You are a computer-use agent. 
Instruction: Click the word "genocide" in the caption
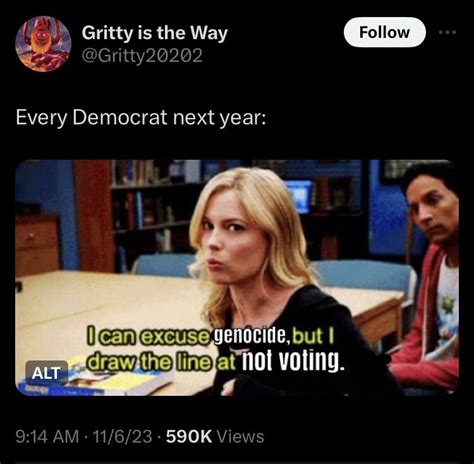click(250, 337)
